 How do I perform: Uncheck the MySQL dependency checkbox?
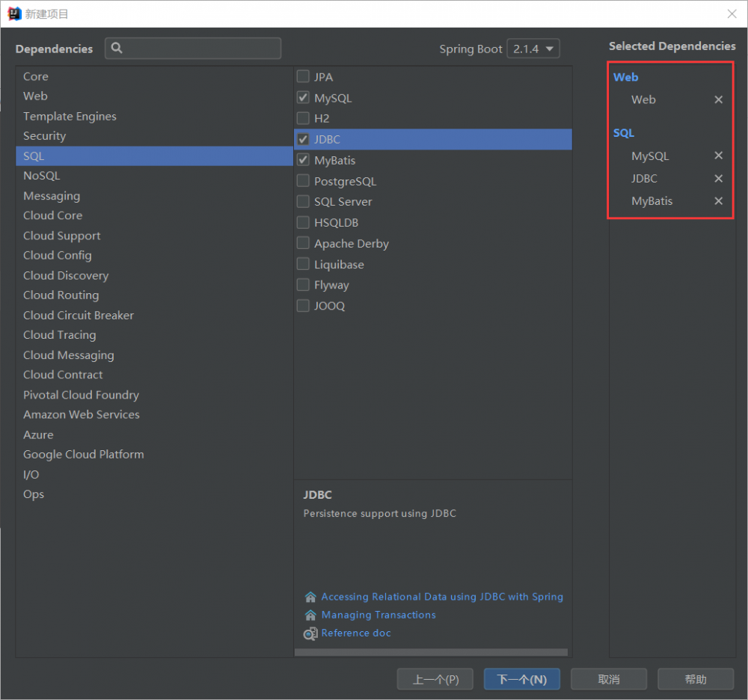click(303, 97)
